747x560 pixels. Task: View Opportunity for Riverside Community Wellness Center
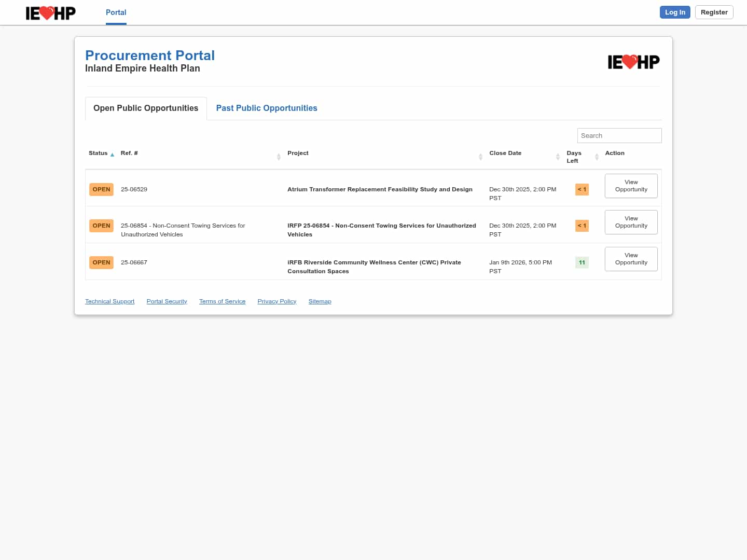click(x=631, y=259)
